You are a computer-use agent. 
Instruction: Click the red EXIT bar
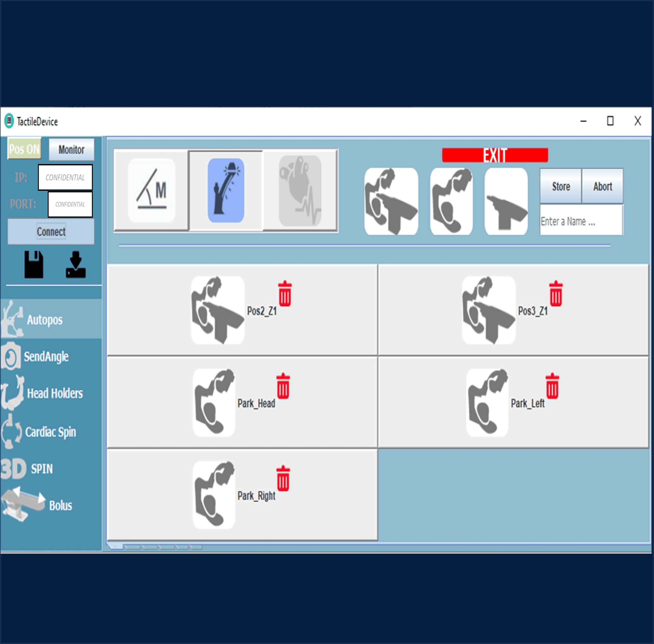pos(495,155)
